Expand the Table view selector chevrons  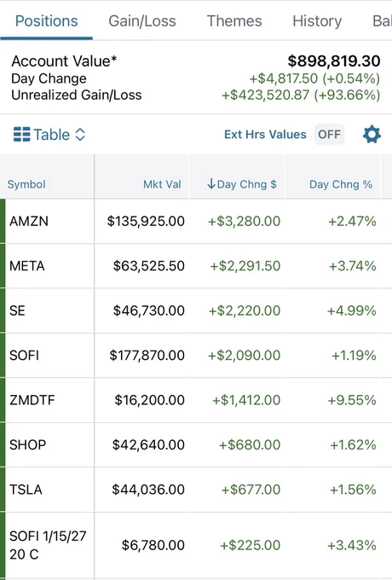click(80, 134)
